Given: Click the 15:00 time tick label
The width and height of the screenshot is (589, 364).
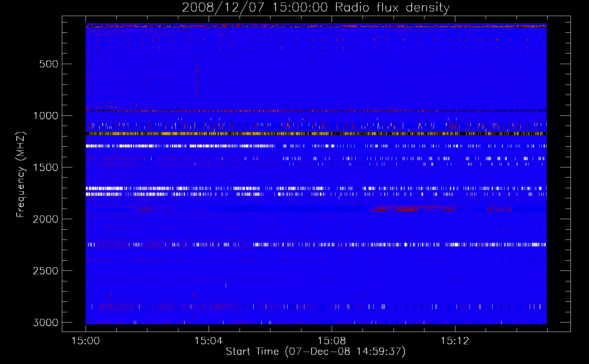Looking at the screenshot, I should click(x=86, y=341).
